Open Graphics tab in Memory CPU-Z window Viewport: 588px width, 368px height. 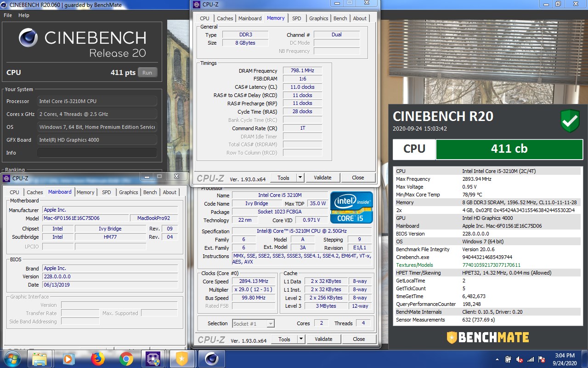pyautogui.click(x=319, y=18)
